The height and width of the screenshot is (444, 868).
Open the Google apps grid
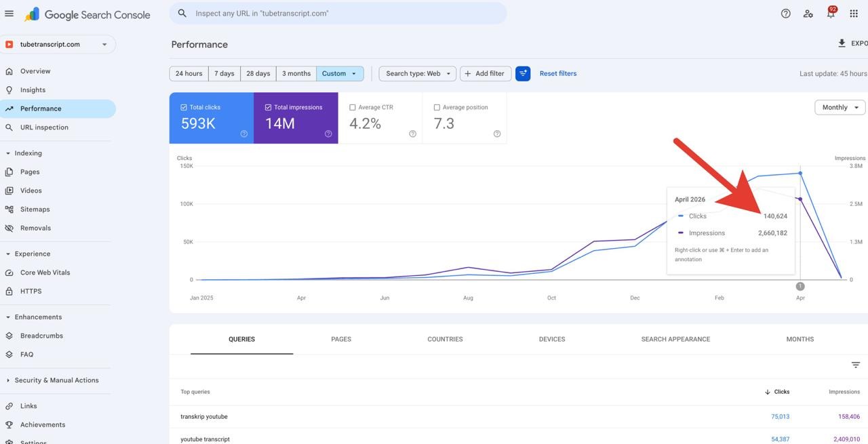(x=854, y=14)
